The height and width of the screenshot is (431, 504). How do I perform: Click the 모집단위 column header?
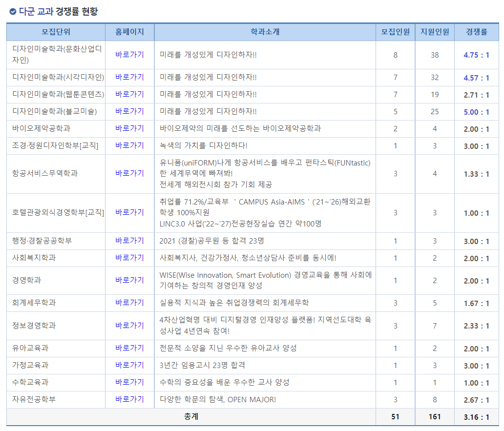coord(55,31)
